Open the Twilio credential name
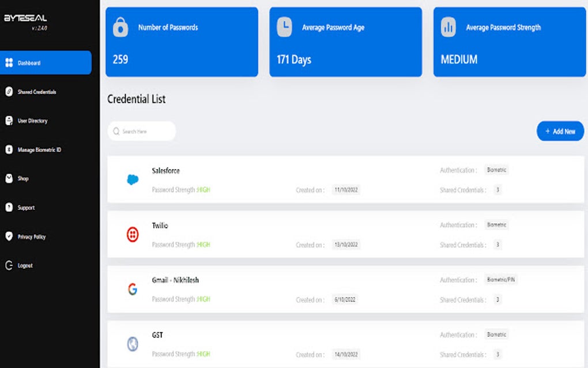588x368 pixels. pos(160,226)
